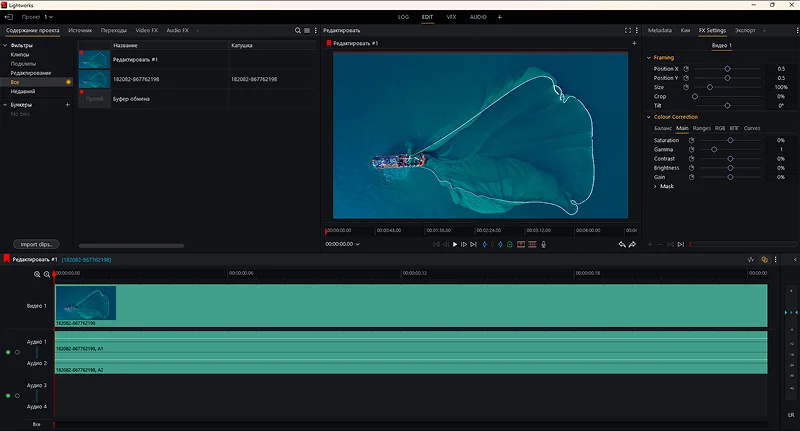
Task: Collapse the Colour Correction section
Action: [648, 117]
